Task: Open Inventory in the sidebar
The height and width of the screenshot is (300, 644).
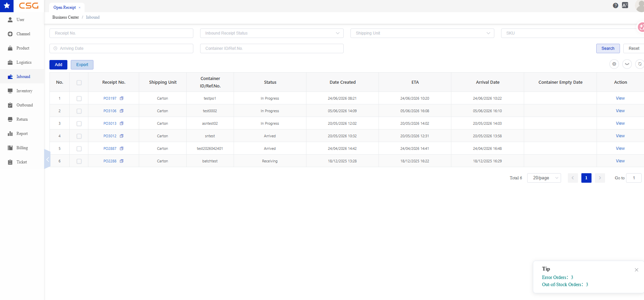Action: click(x=22, y=91)
